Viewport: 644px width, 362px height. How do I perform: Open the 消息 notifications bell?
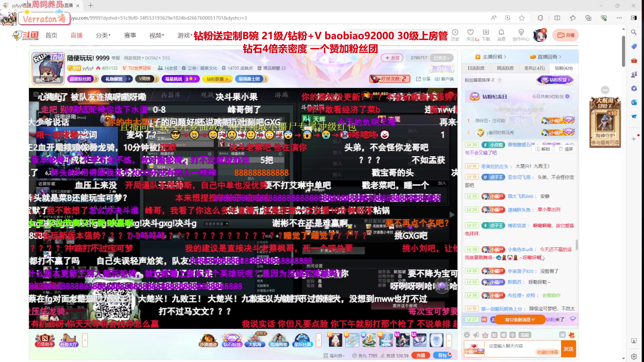coord(501,35)
